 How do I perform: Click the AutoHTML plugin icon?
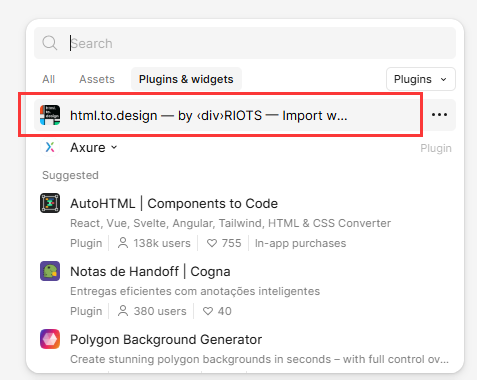pyautogui.click(x=50, y=203)
